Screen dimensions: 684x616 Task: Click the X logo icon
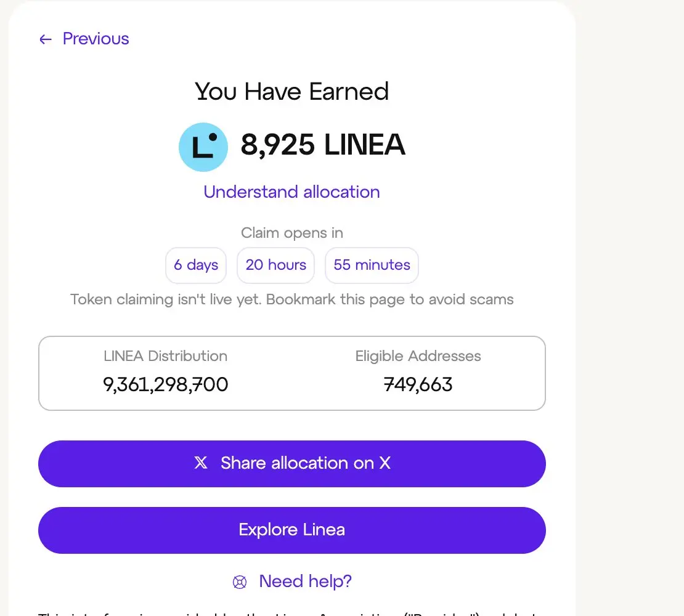(x=201, y=463)
